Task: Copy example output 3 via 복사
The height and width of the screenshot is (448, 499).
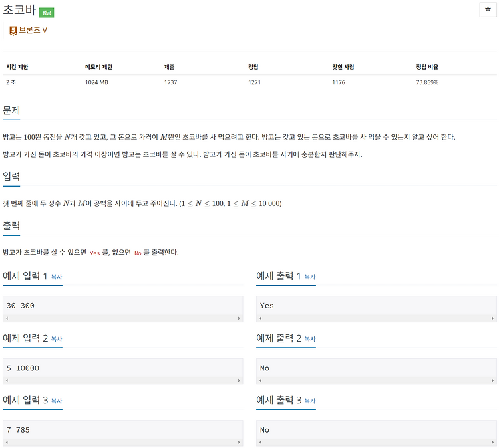Action: point(309,401)
